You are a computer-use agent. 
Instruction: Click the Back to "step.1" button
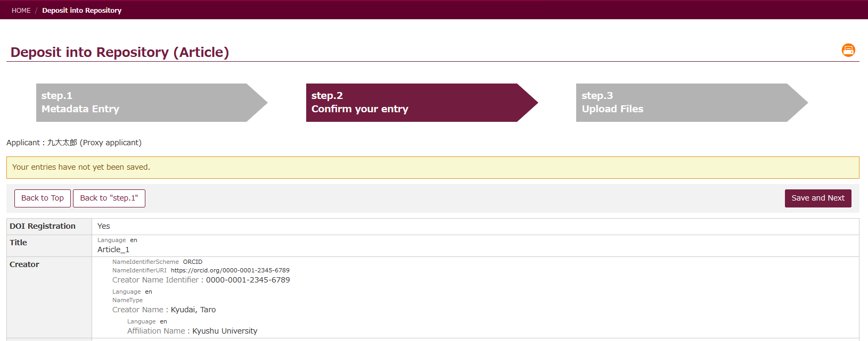pyautogui.click(x=109, y=198)
